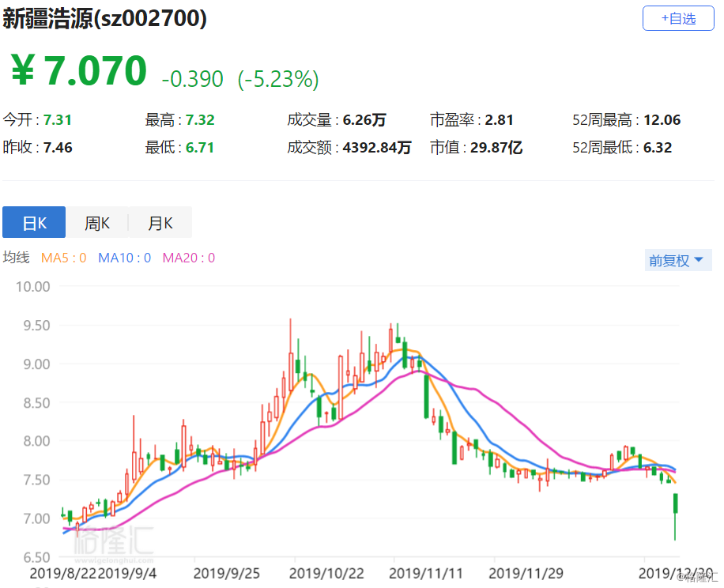724x588 pixels.
Task: Click the price change -0.390
Action: pos(193,79)
